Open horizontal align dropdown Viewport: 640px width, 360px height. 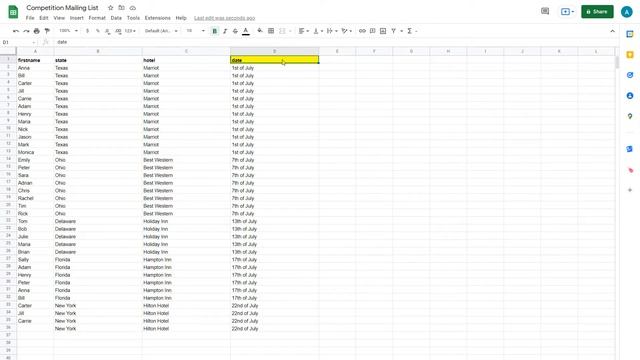pyautogui.click(x=304, y=31)
